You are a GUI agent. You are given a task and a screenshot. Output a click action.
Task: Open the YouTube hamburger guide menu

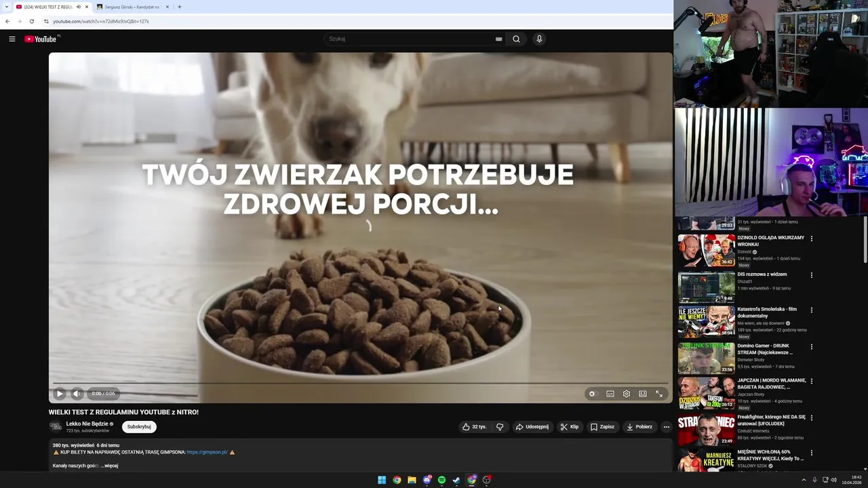tap(12, 39)
